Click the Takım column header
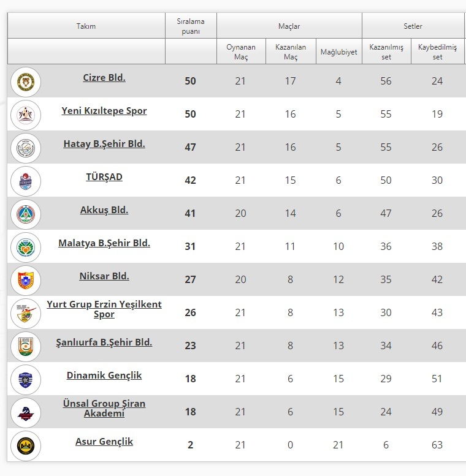 point(86,26)
